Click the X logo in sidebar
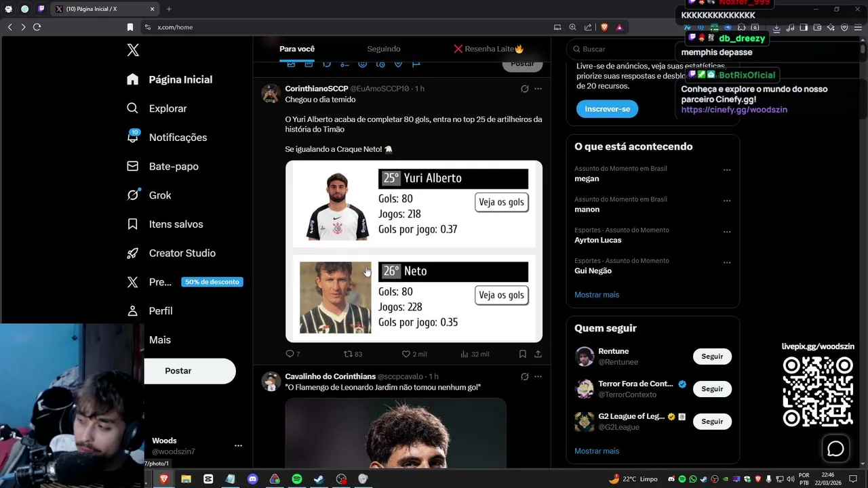868x488 pixels. coord(133,49)
